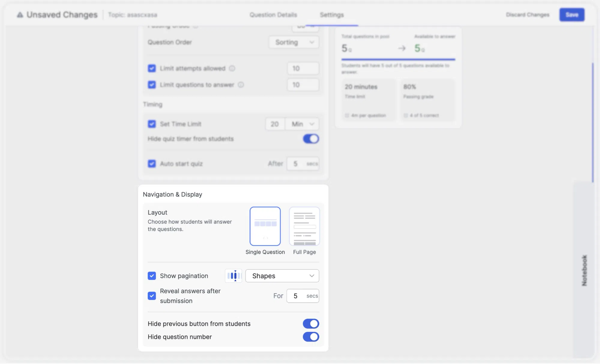Viewport: 600px width, 364px height.
Task: Select the Single Question layout thumbnail
Action: pos(265,226)
